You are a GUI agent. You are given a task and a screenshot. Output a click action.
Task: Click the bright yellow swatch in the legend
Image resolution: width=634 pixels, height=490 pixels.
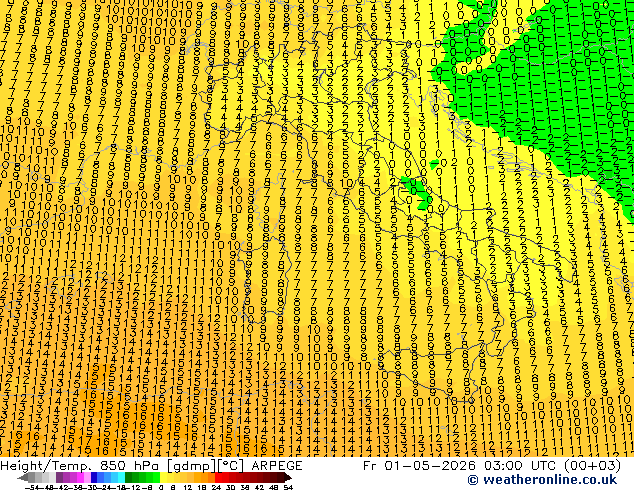click(163, 477)
